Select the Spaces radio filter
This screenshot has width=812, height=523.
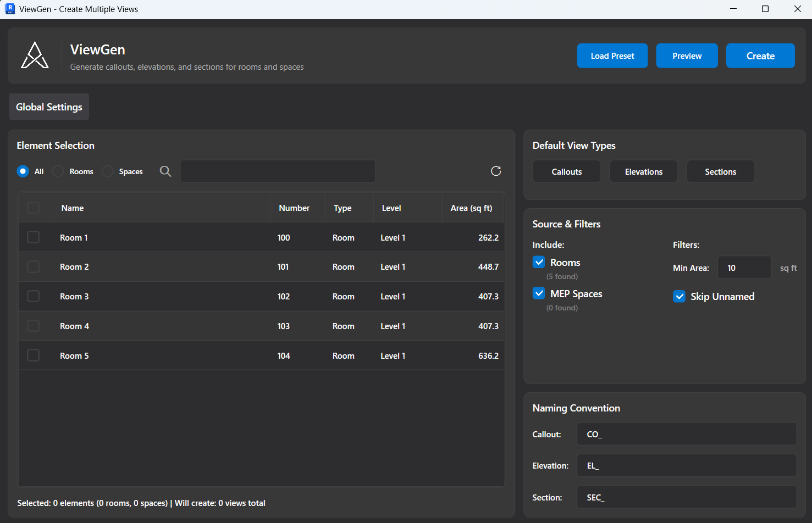(x=108, y=171)
